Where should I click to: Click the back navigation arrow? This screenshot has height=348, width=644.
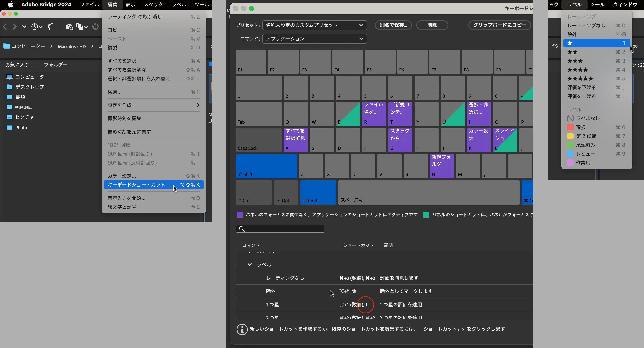pos(5,27)
